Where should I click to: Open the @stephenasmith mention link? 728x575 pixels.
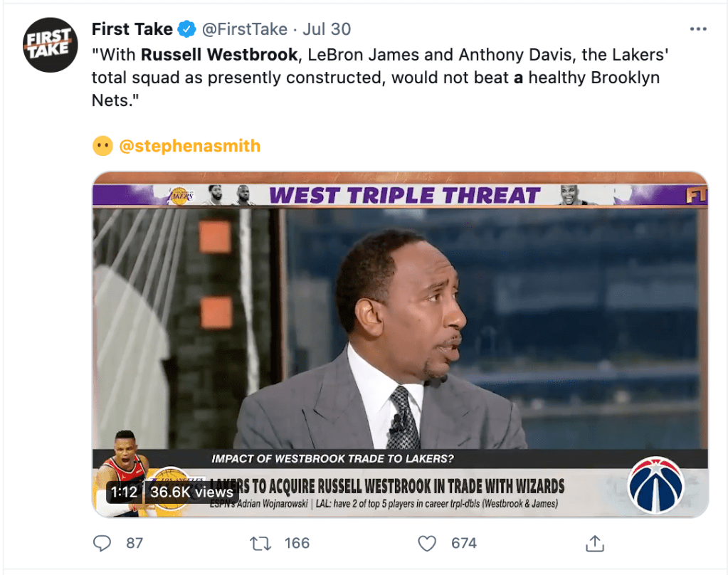click(x=189, y=146)
